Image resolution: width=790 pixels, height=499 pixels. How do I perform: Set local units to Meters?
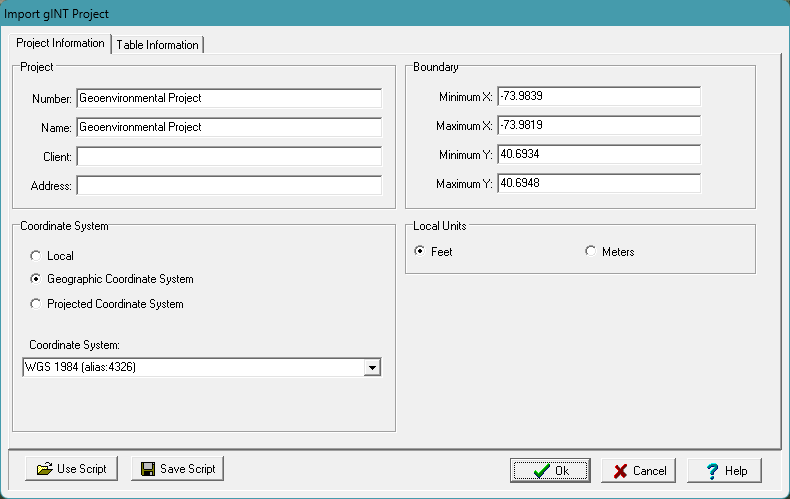(591, 252)
